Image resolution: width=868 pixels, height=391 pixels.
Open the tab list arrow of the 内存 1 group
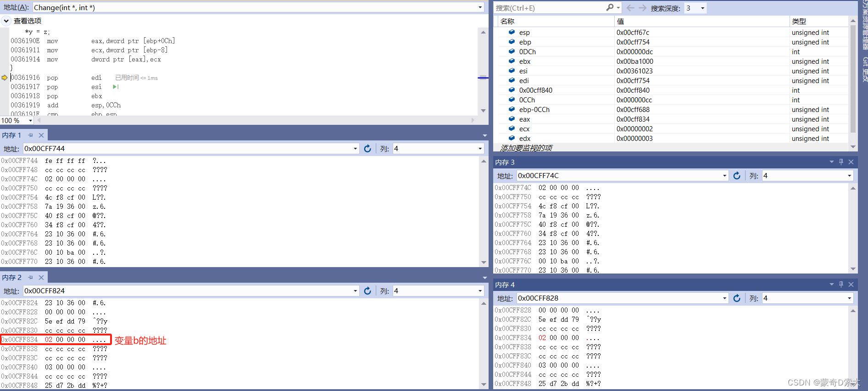[x=485, y=136]
